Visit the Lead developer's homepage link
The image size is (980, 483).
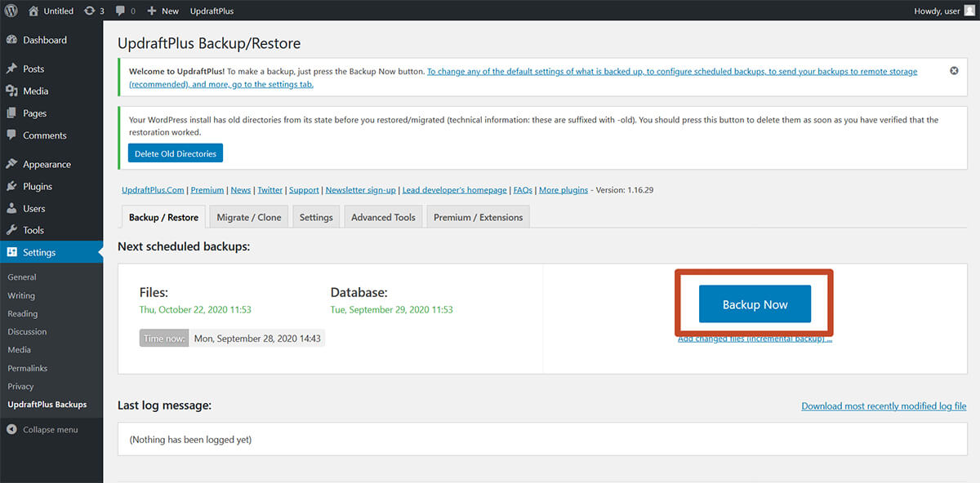[x=455, y=190]
